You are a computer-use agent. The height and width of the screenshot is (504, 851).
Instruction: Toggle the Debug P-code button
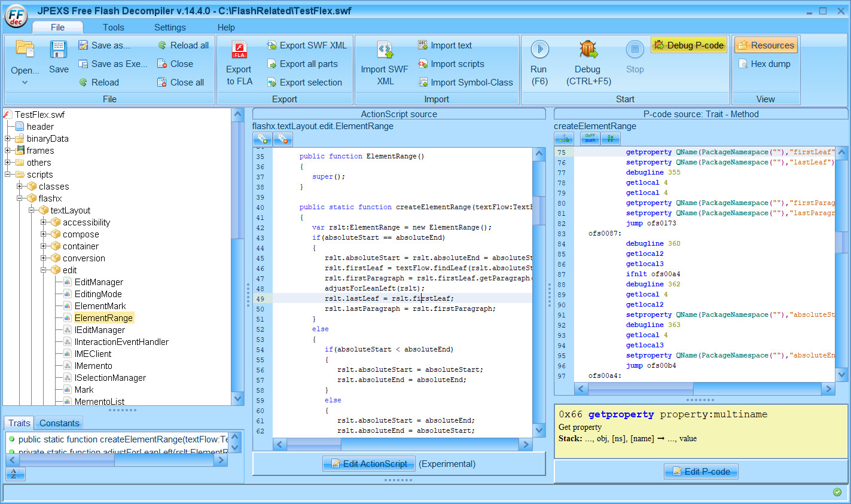(688, 45)
